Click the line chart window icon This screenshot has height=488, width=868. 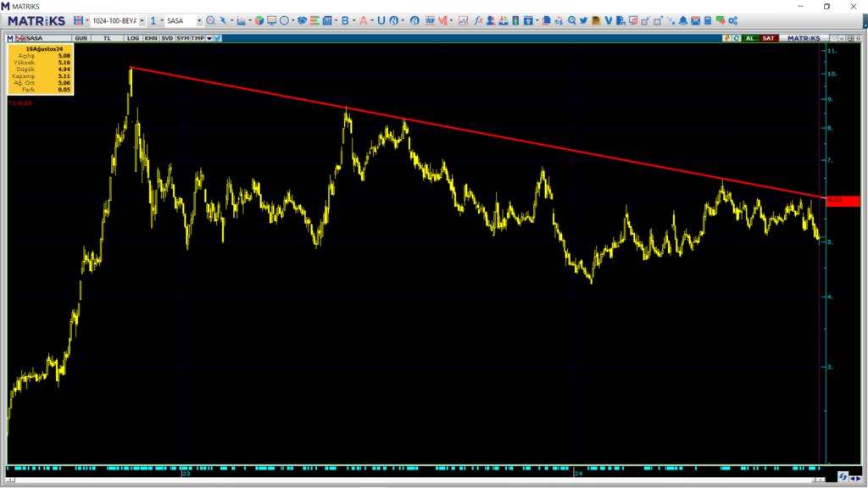(463, 20)
